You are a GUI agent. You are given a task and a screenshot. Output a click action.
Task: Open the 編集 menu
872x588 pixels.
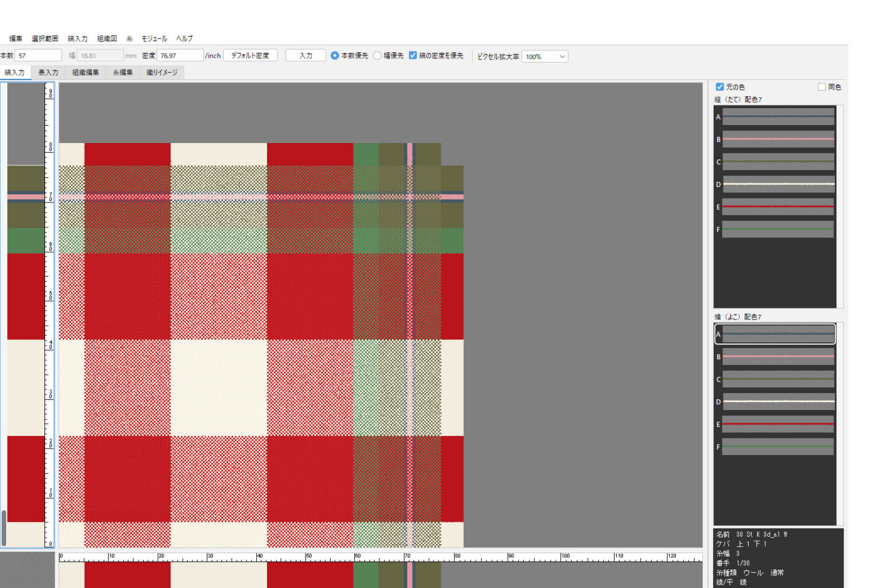coord(16,38)
